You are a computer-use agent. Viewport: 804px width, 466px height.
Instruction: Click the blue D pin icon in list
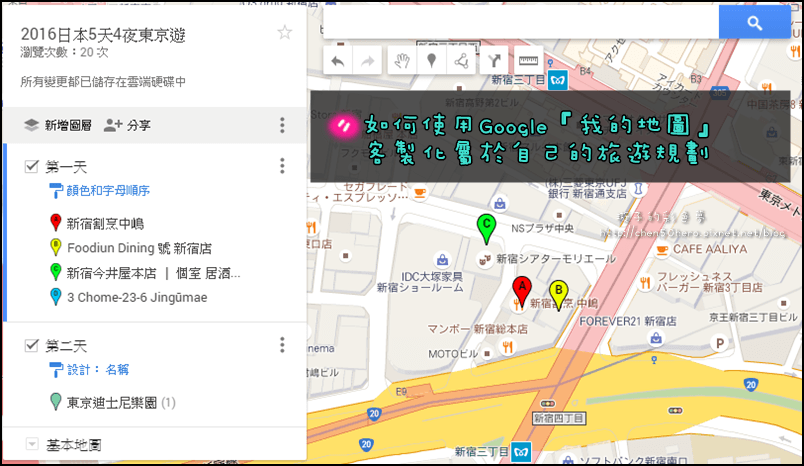click(55, 296)
